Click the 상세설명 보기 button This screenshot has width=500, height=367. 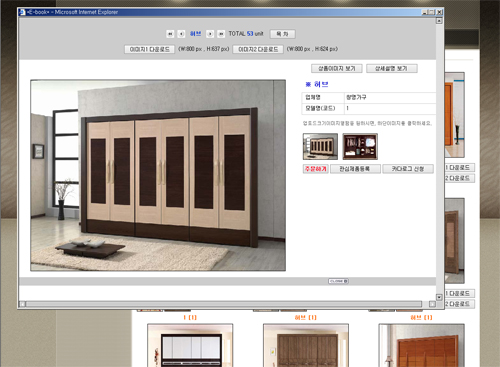[392, 68]
